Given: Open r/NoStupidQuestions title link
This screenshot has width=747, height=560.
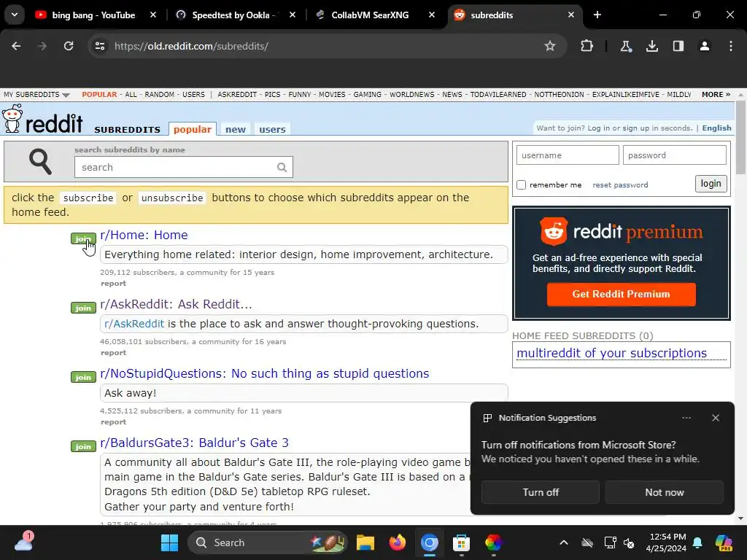Looking at the screenshot, I should (264, 373).
